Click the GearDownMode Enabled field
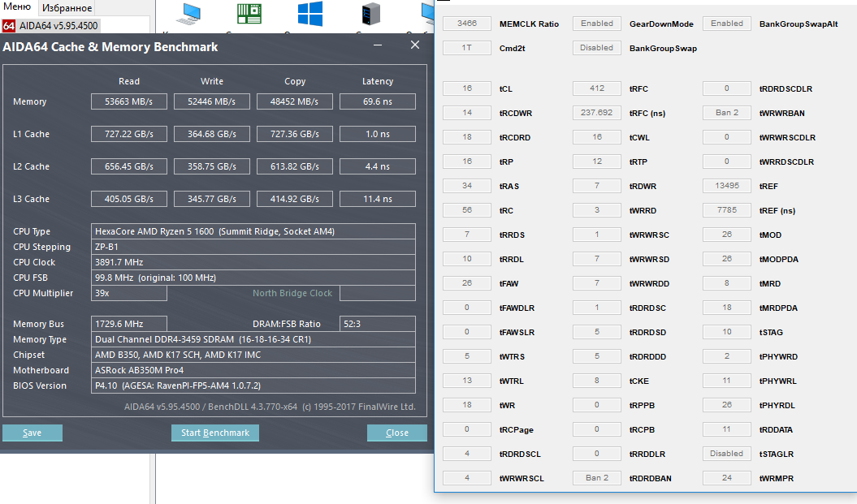Viewport: 857px width, 504px height. pos(597,24)
